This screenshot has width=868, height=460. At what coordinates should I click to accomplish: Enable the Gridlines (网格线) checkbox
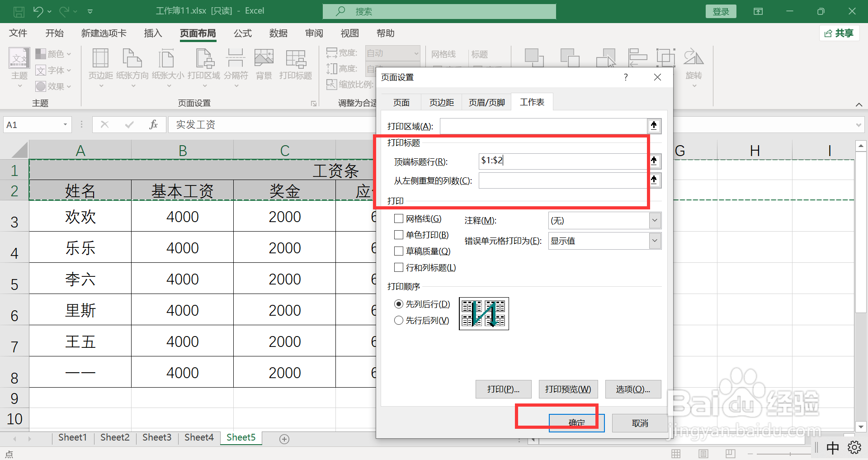[x=399, y=219]
